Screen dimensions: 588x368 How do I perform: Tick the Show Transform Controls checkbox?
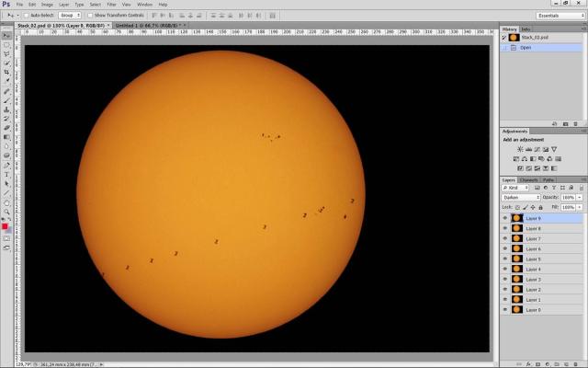coord(90,16)
